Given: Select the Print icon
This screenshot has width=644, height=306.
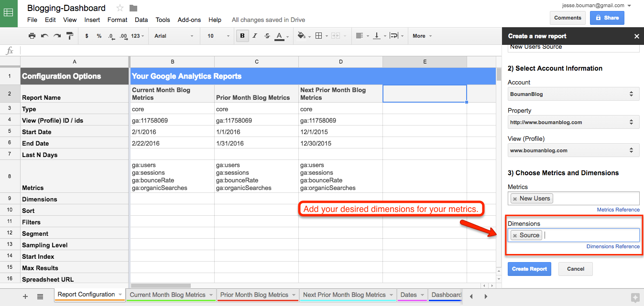Looking at the screenshot, I should point(32,36).
